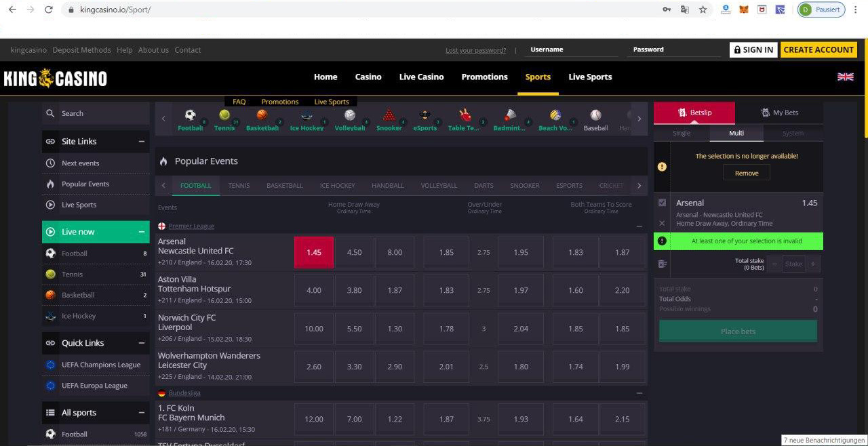Click the SIGN IN button
This screenshot has height=446, width=868.
point(753,49)
